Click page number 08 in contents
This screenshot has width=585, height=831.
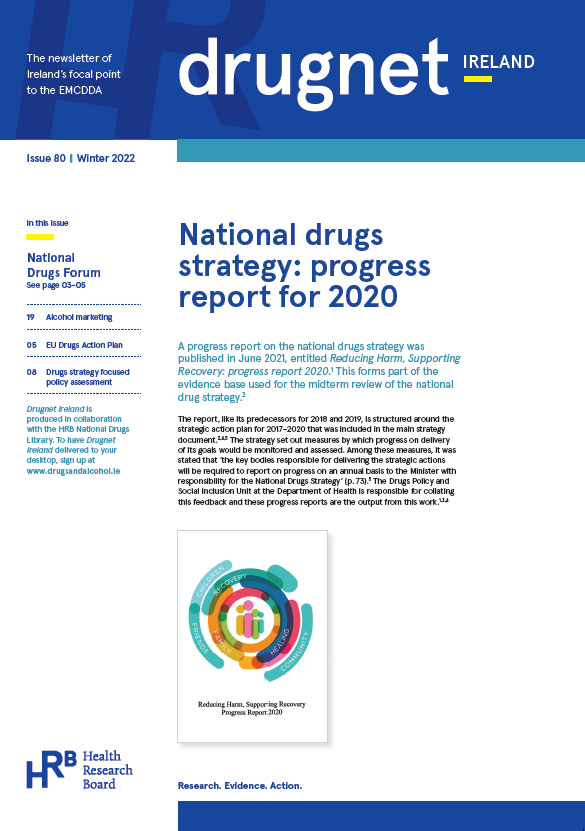click(32, 372)
